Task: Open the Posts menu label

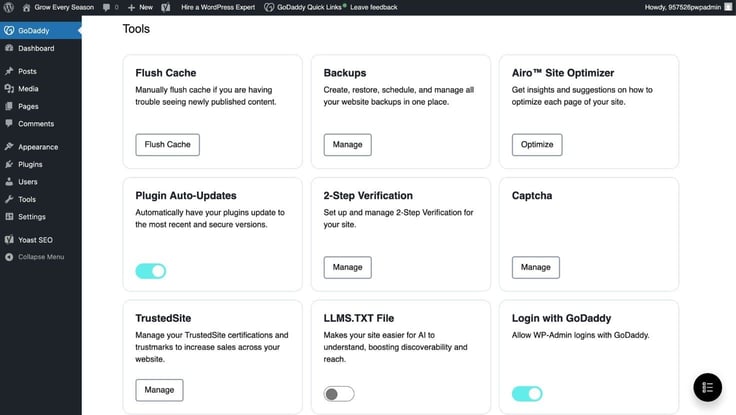Action: point(27,71)
